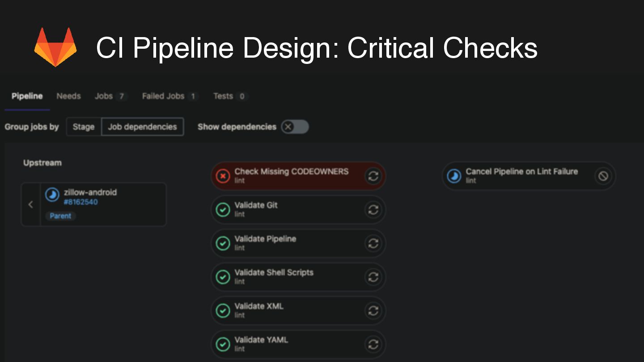This screenshot has height=362, width=644.
Task: Toggle the Show dependencies switch
Action: [x=295, y=127]
